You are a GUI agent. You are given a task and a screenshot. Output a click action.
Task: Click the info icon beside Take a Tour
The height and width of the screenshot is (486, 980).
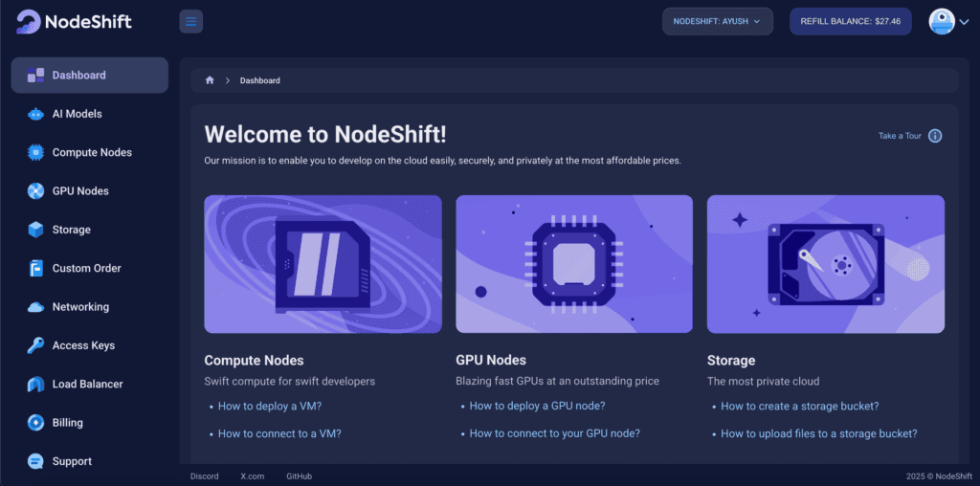click(x=935, y=136)
